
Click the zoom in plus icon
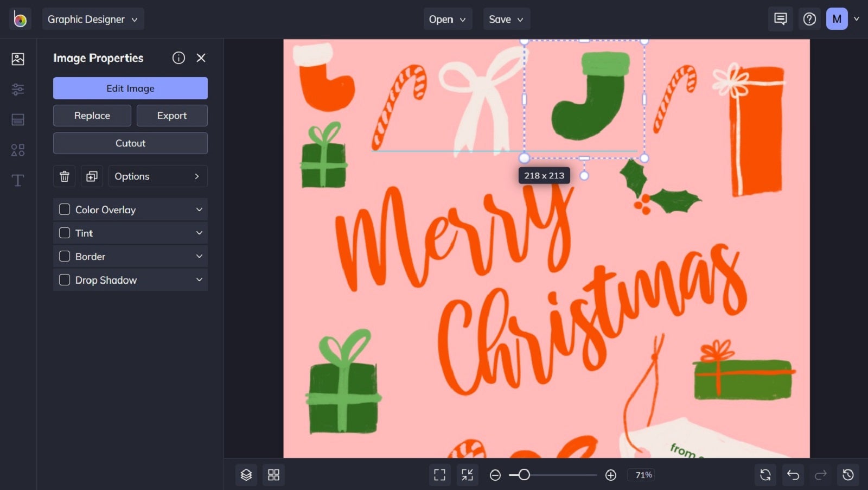tap(611, 475)
